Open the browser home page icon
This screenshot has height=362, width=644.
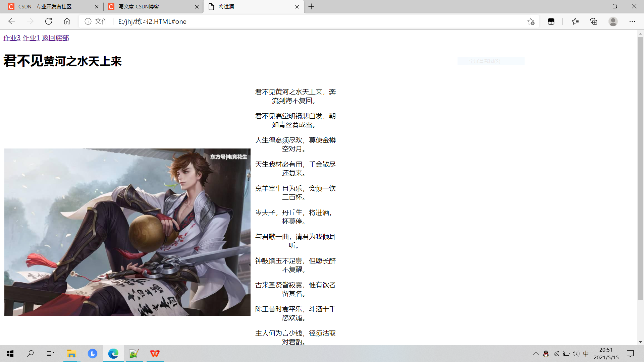tap(67, 21)
